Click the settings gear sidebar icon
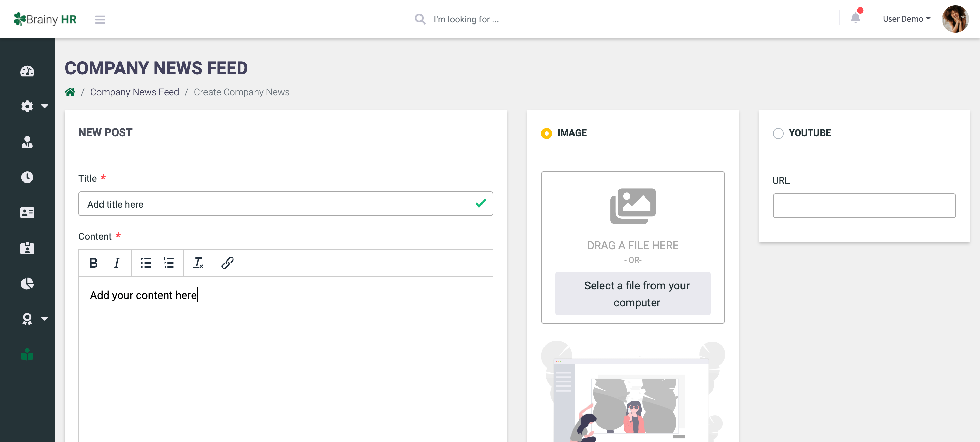The image size is (980, 442). click(x=27, y=107)
